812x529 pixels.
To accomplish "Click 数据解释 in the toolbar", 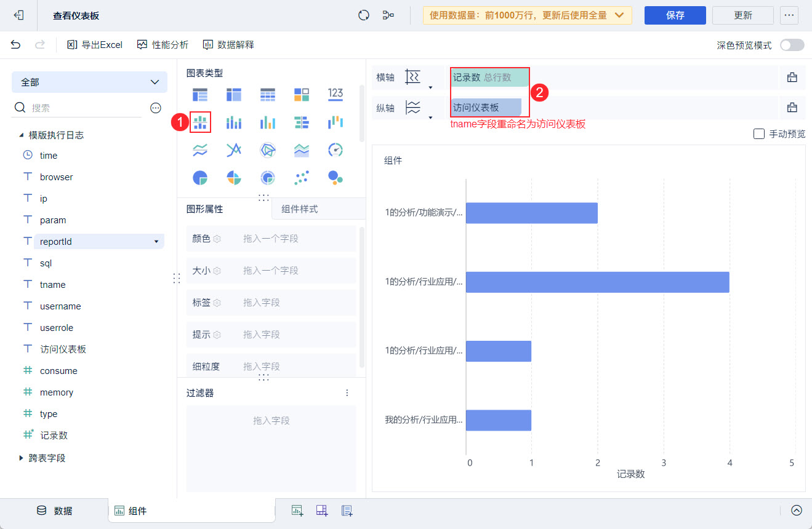I will [x=228, y=45].
